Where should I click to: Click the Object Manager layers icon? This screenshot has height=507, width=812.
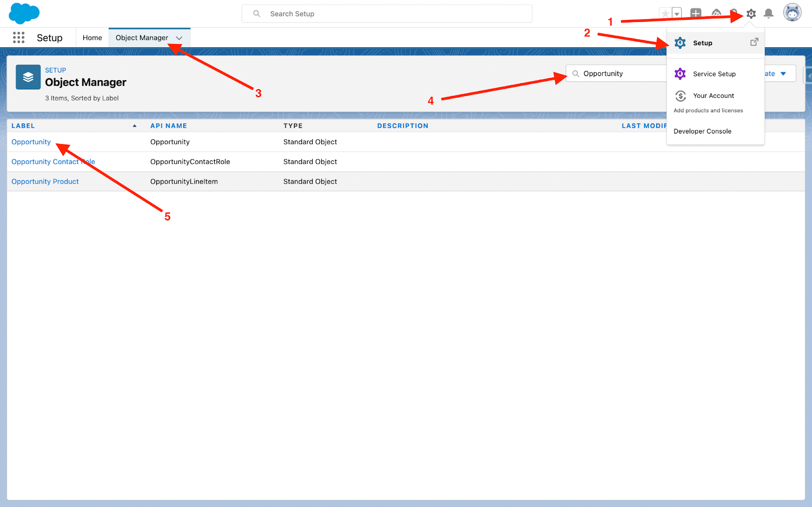28,77
